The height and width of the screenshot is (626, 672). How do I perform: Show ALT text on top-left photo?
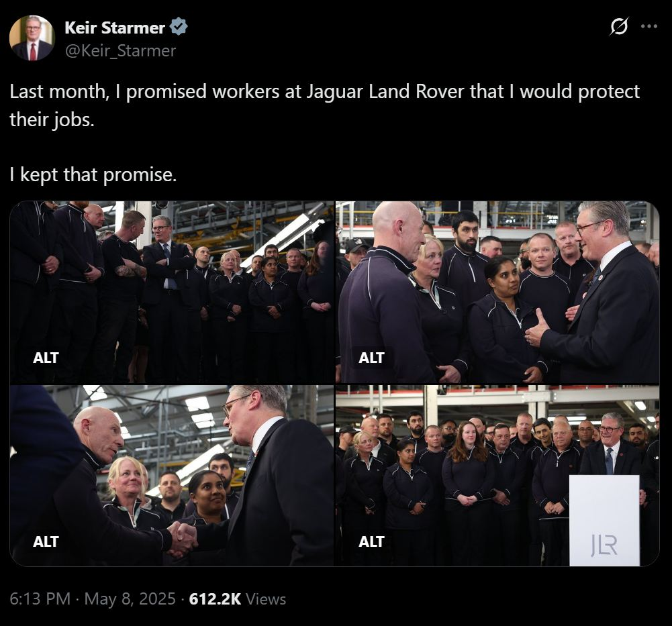46,358
